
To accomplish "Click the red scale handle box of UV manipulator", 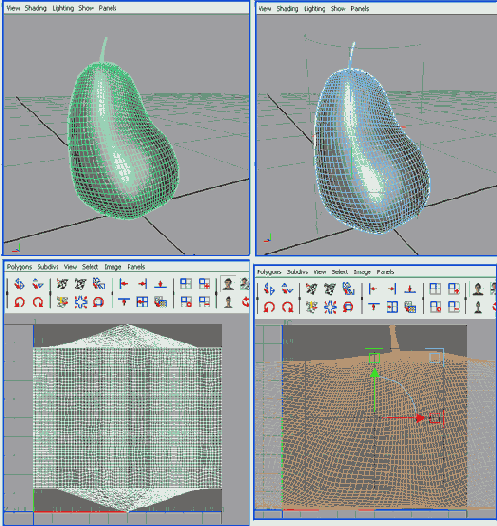I will click(x=435, y=418).
